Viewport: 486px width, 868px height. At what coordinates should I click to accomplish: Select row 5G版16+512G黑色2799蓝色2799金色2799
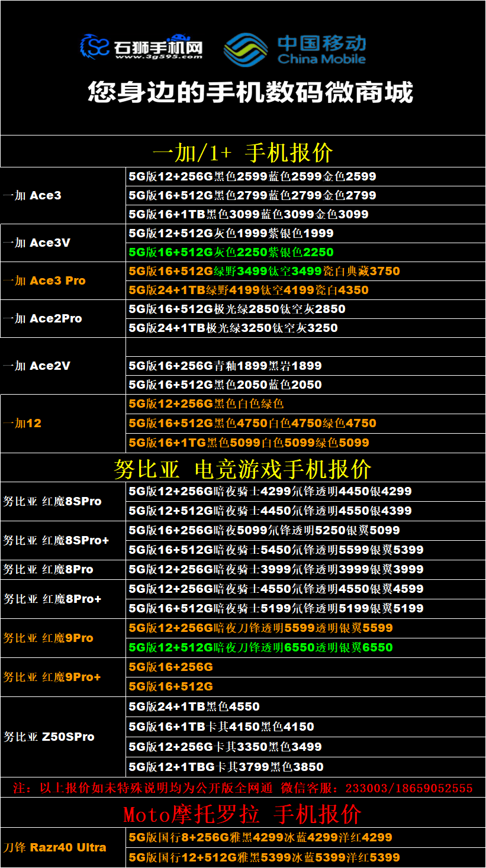pyautogui.click(x=305, y=195)
